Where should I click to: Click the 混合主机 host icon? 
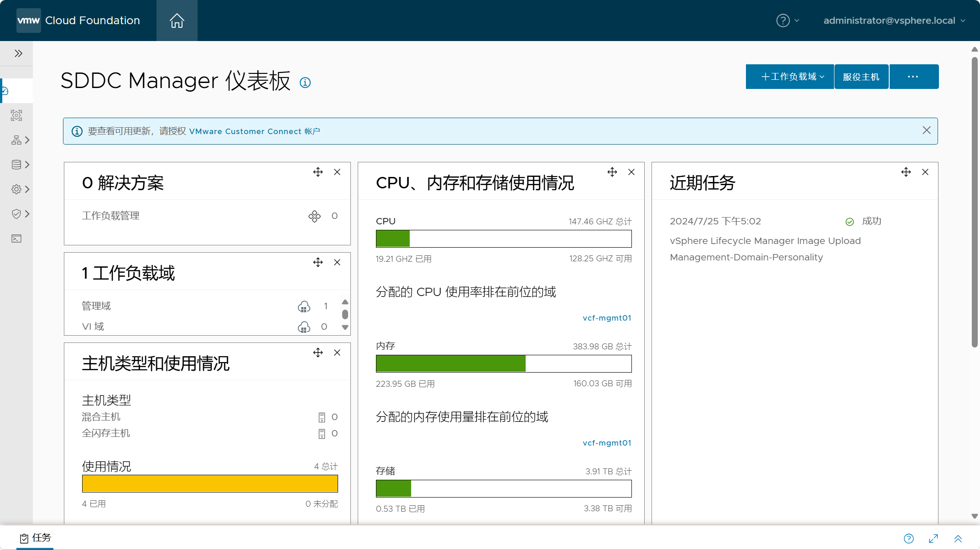click(x=322, y=417)
